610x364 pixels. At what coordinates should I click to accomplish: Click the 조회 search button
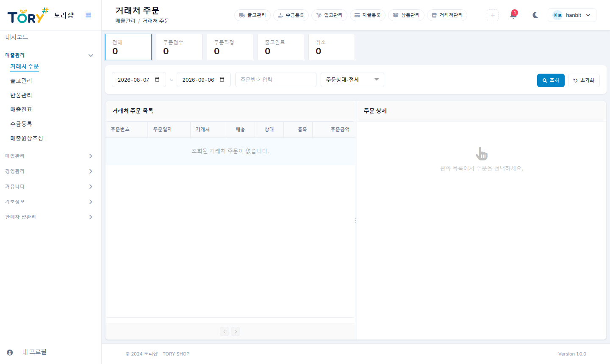click(551, 80)
